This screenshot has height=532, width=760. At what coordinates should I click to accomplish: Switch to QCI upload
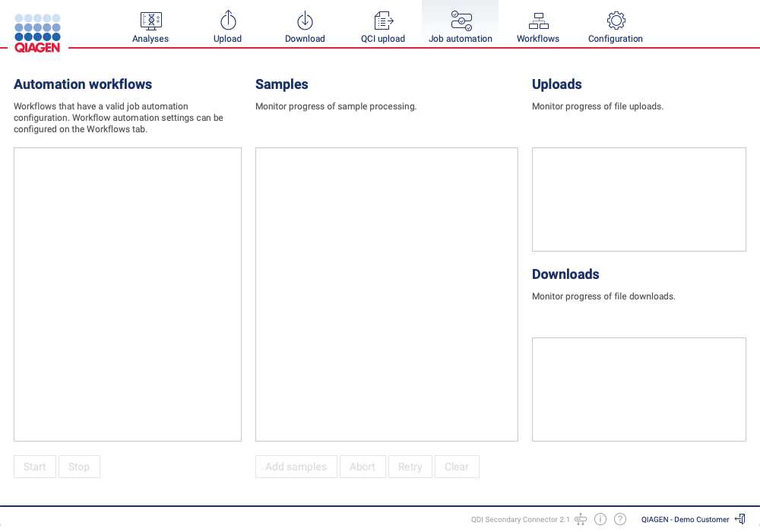click(383, 27)
